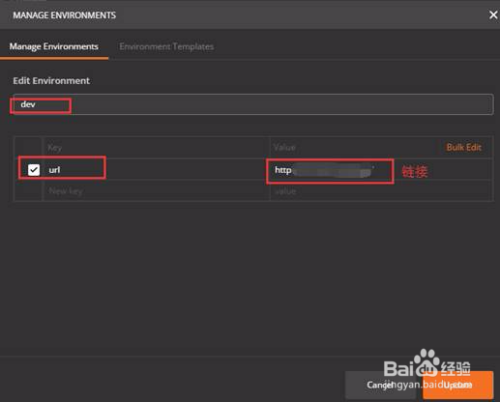500x402 pixels.
Task: Click the Value column header
Action: tap(284, 147)
